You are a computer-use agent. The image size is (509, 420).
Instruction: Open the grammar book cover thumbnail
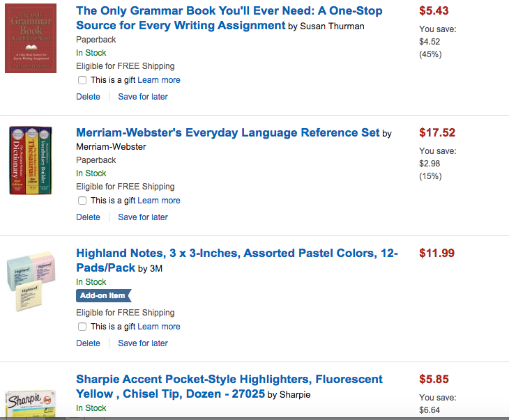point(31,38)
